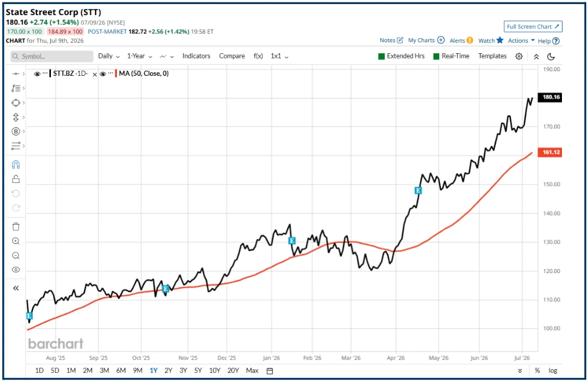
Task: Toggle the magnet snap mode
Action: click(16, 164)
